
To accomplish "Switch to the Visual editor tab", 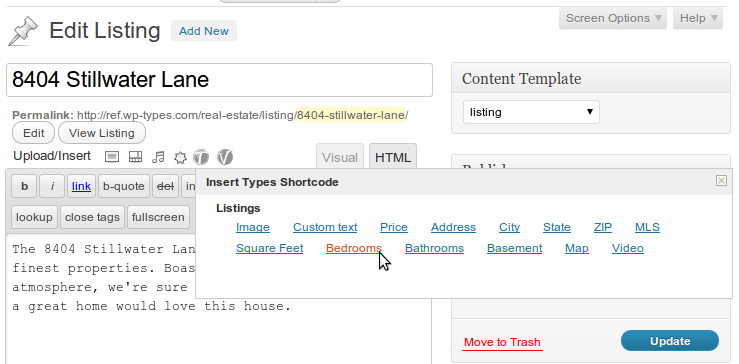I will (x=340, y=157).
